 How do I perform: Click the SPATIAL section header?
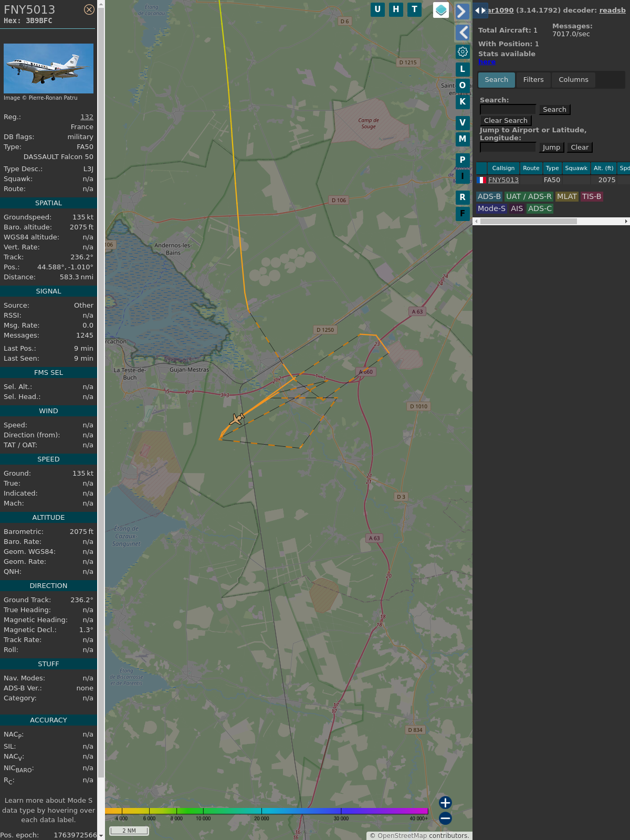(48, 203)
